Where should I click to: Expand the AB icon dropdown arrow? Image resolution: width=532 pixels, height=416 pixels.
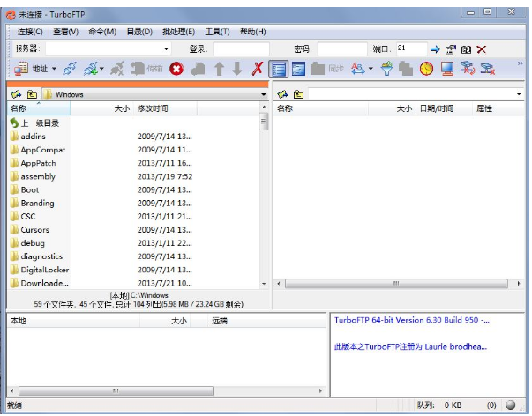pos(371,69)
